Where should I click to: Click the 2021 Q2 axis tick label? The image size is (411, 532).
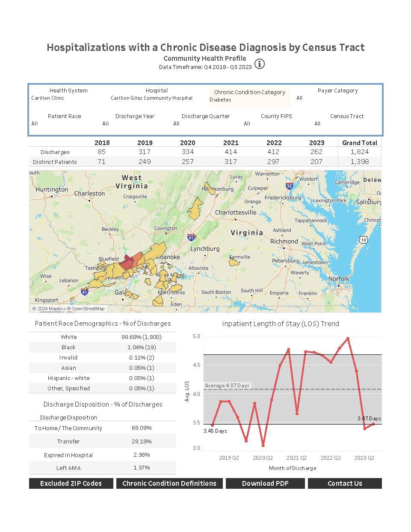297,458
